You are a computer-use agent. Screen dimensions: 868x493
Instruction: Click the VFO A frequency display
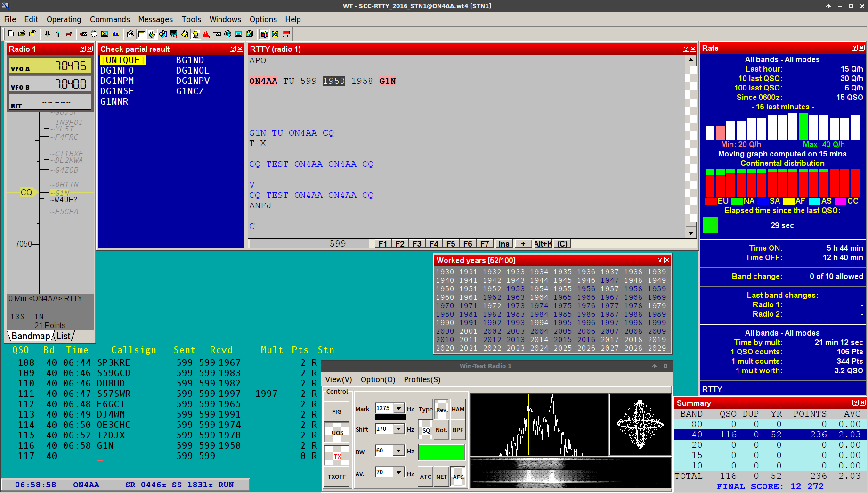50,66
